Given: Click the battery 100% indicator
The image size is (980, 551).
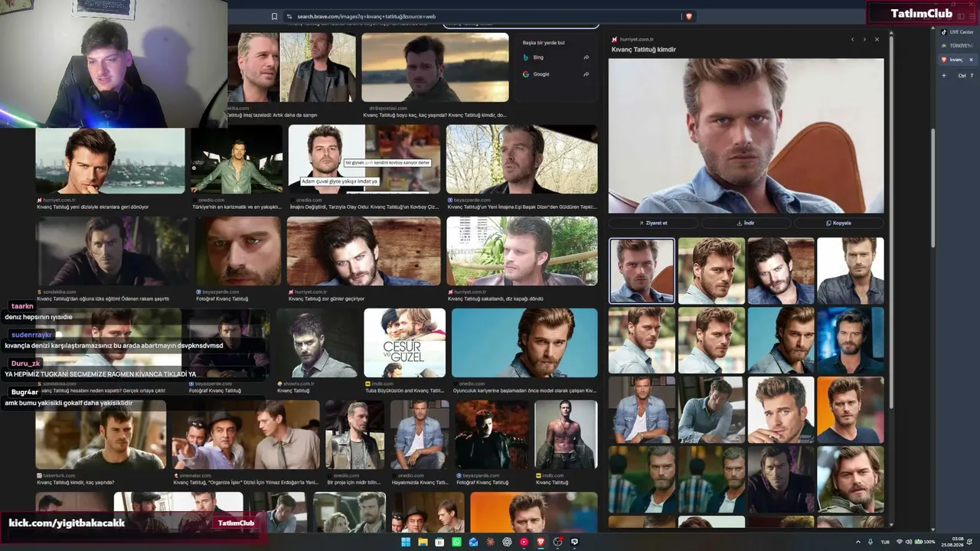Looking at the screenshot, I should coord(926,542).
